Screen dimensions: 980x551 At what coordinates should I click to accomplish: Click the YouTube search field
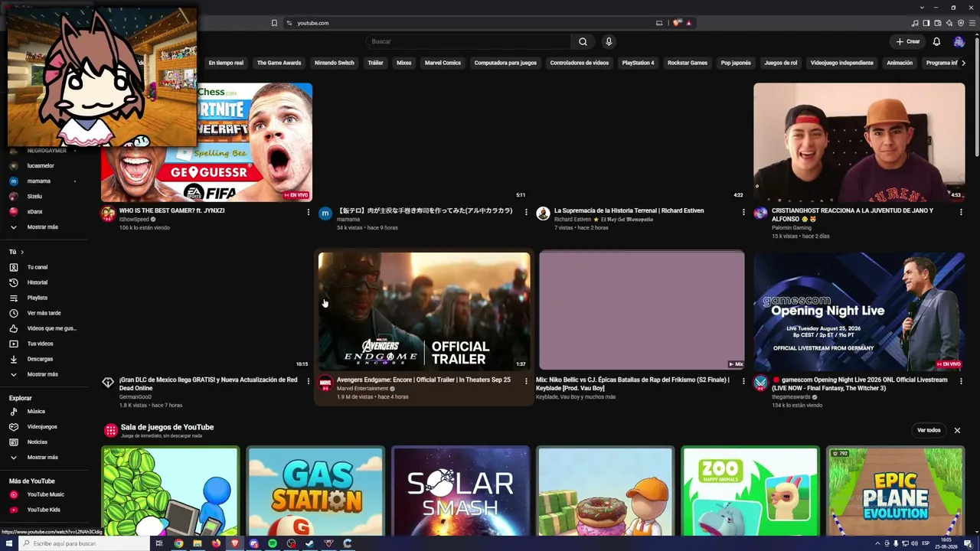click(x=469, y=41)
